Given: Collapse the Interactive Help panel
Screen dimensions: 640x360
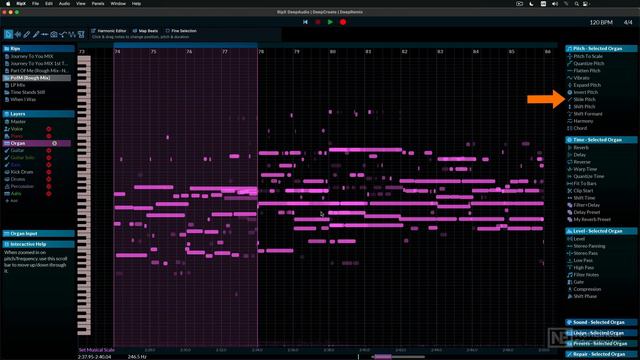Looking at the screenshot, I should 38,244.
